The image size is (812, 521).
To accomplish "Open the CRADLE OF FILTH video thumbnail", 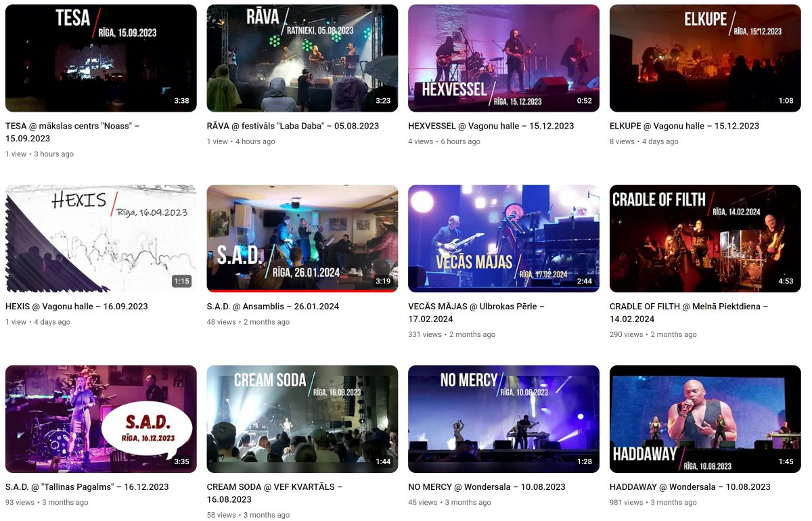I will (x=705, y=239).
